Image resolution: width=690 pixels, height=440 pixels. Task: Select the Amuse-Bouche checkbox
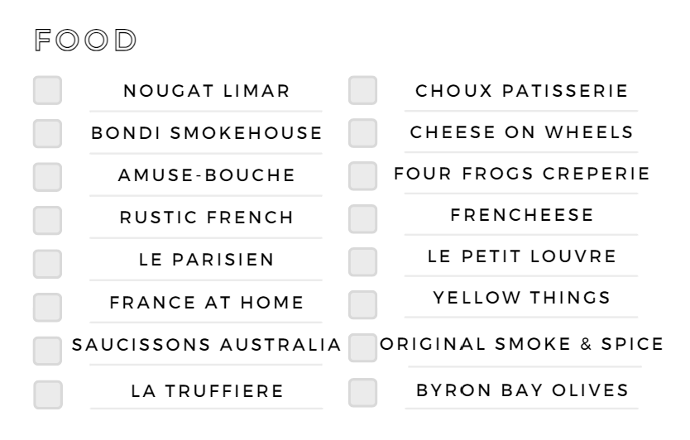(x=48, y=177)
